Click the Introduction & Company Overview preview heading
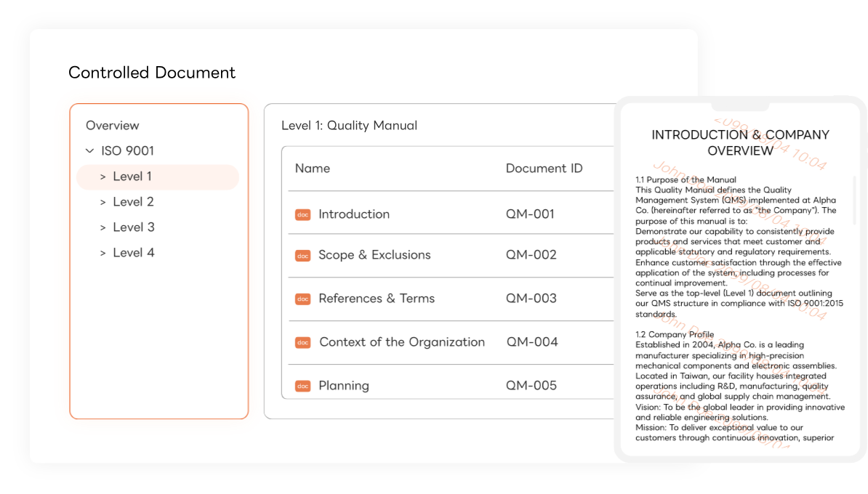Screen dimensions: 868x494 pos(740,142)
